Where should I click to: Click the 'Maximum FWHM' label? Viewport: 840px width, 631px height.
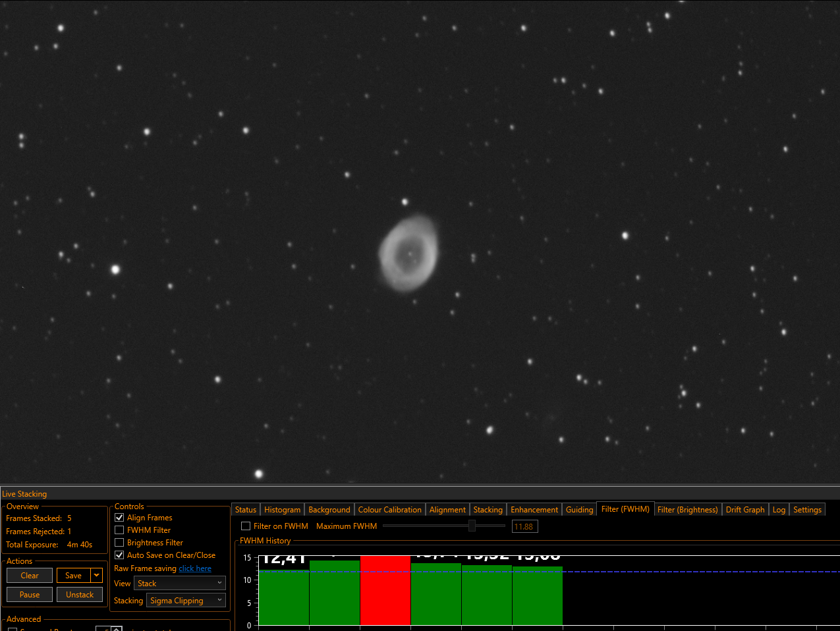click(x=347, y=526)
